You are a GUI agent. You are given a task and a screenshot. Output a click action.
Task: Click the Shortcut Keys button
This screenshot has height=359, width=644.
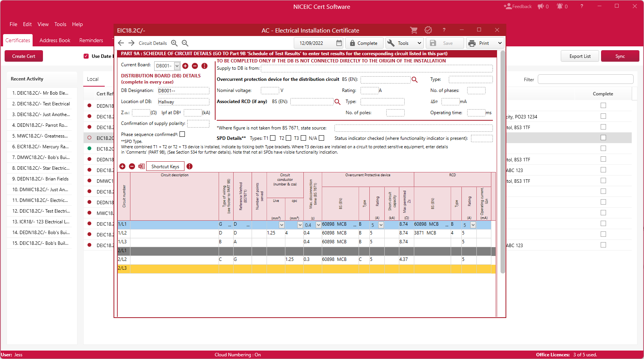[165, 166]
